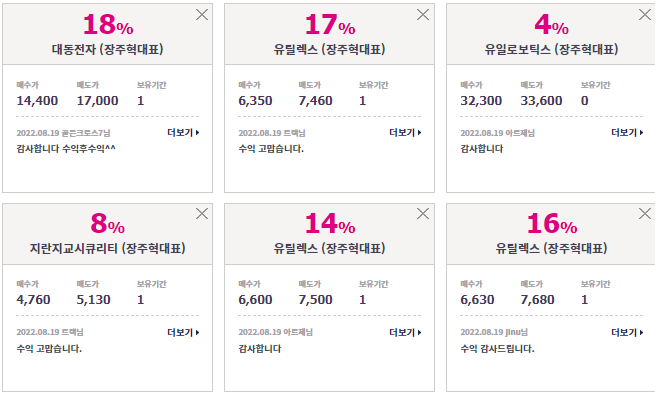This screenshot has width=662, height=395.
Task: Close the 유틸렉스 17% card
Action: click(x=423, y=14)
